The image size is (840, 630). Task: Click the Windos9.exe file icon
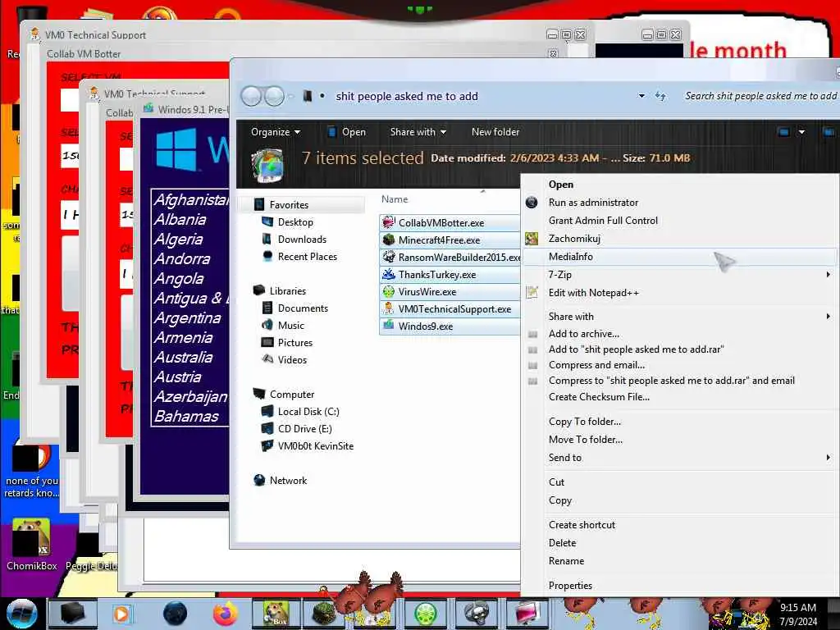pos(388,326)
